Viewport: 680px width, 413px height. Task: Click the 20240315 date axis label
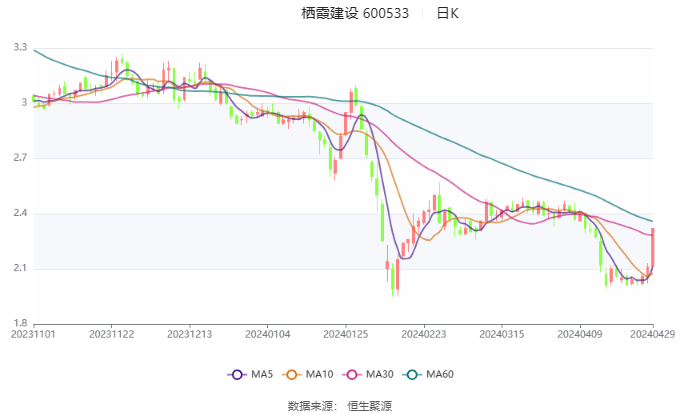[x=502, y=334]
